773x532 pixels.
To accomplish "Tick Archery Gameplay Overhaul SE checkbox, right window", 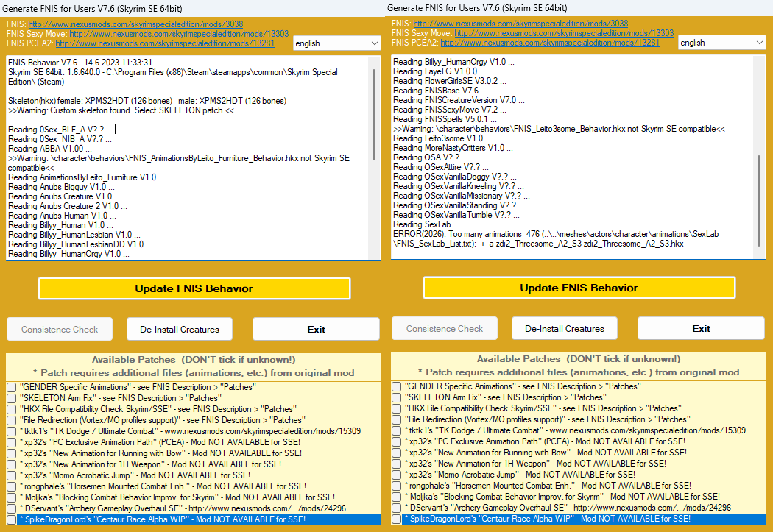I will (397, 508).
